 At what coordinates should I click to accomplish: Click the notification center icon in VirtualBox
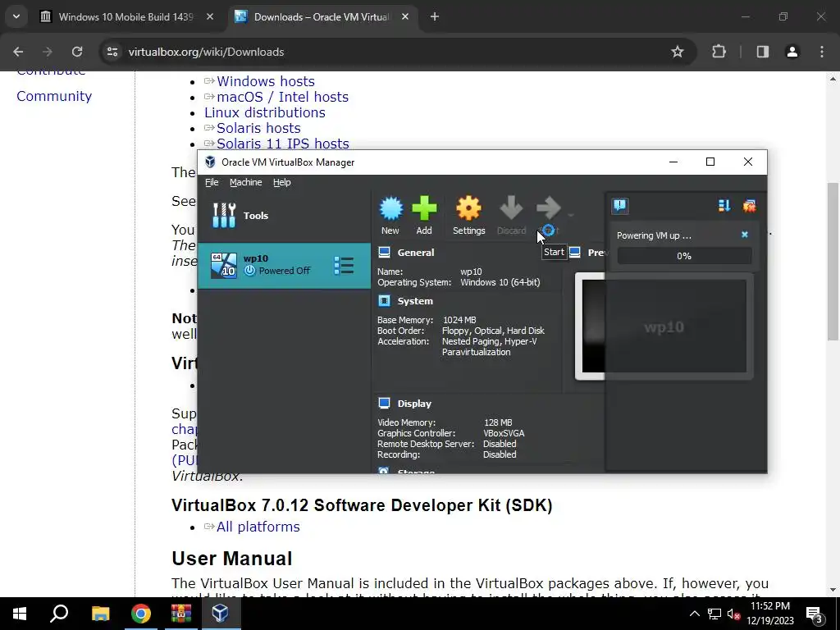click(x=620, y=206)
